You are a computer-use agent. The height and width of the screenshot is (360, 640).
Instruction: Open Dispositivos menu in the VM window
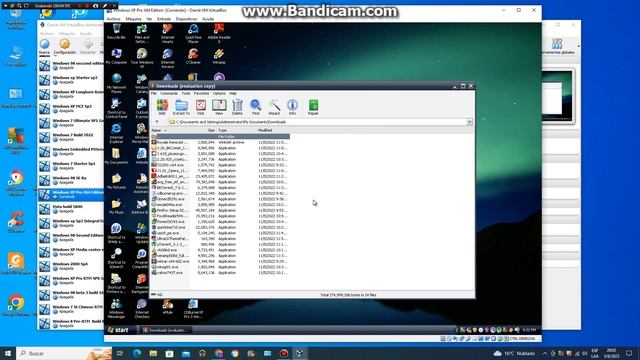coord(186,19)
